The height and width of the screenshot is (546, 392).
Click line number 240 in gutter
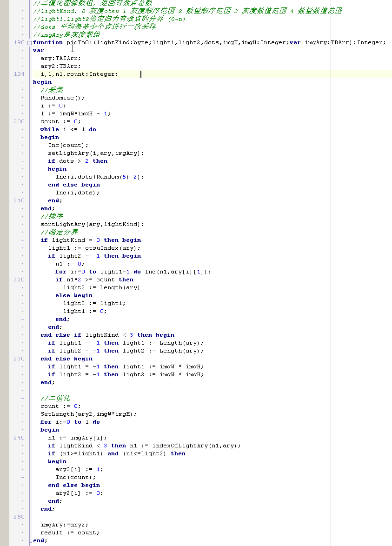19,438
